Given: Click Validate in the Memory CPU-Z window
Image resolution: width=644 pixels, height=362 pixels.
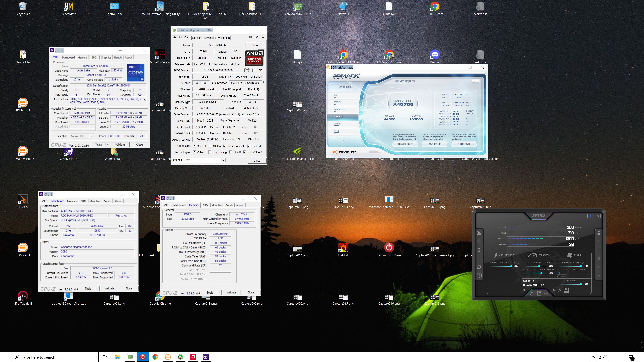Looking at the screenshot, I should point(231,293).
